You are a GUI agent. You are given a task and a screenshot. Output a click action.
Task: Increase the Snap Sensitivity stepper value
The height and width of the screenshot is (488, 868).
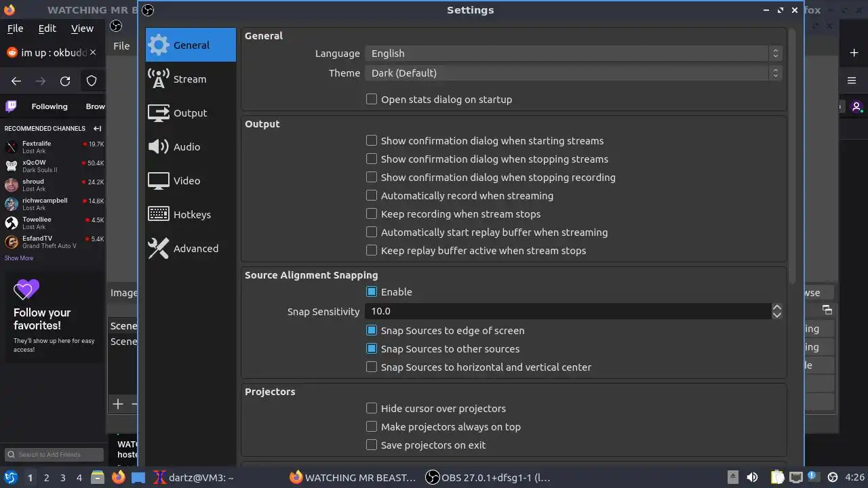(777, 307)
